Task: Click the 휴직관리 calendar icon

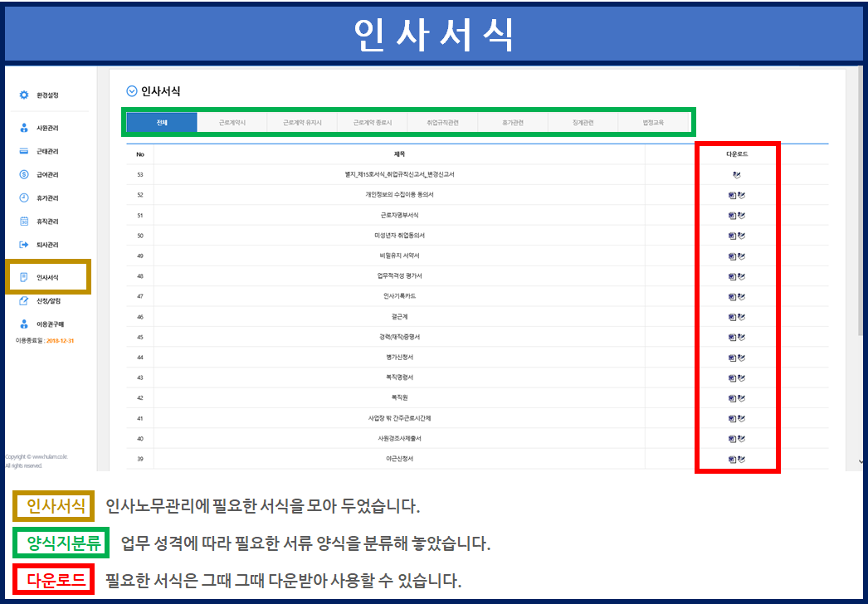Action: point(24,222)
